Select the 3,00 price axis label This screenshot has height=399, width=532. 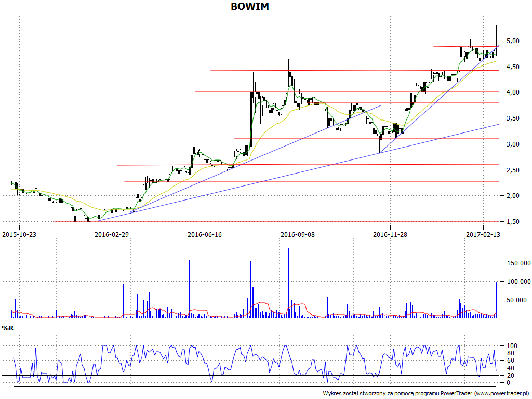click(x=513, y=144)
